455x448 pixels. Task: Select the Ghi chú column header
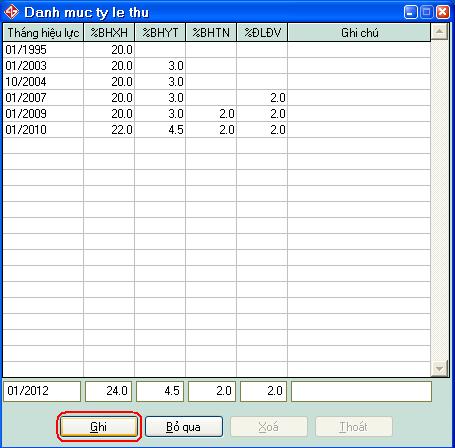[x=359, y=33]
